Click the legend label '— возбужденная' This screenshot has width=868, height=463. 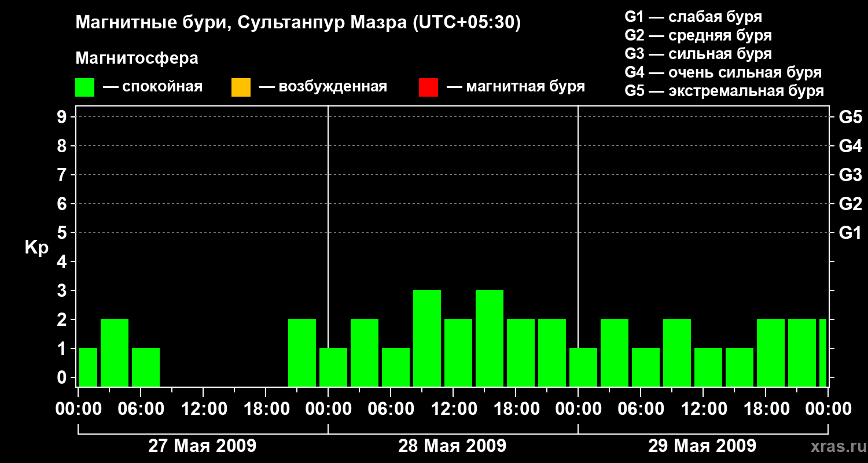[x=323, y=87]
